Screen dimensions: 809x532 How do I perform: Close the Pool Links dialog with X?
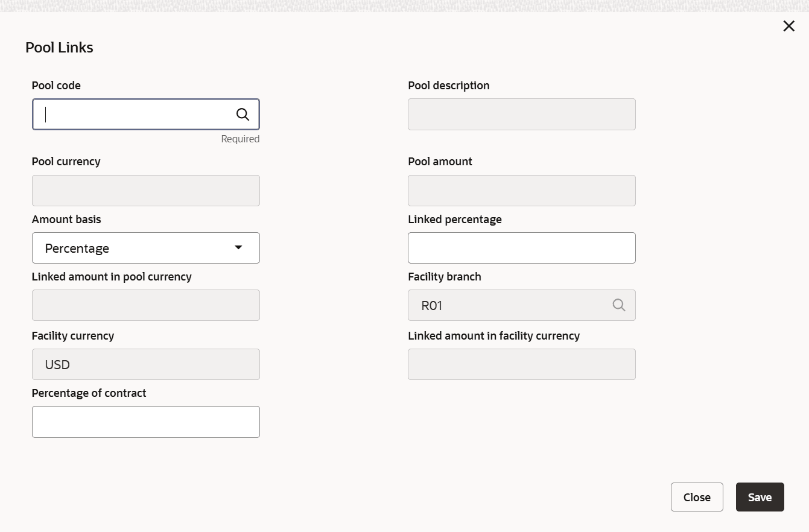788,26
